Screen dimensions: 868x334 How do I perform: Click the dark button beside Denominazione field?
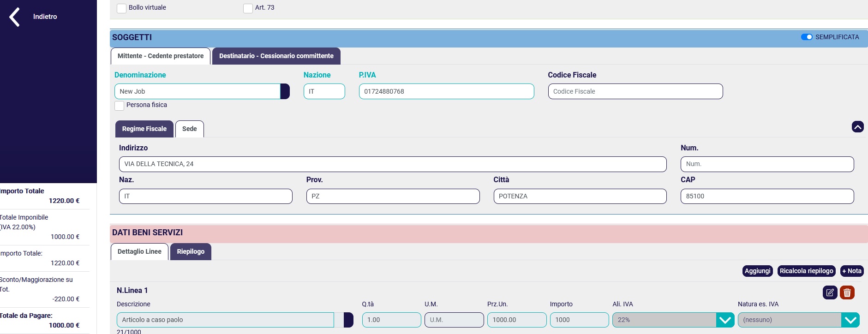click(285, 91)
